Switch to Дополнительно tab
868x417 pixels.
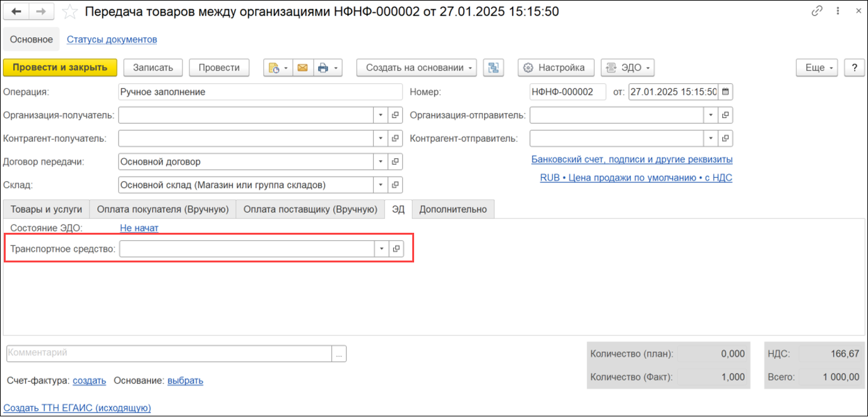click(x=453, y=209)
